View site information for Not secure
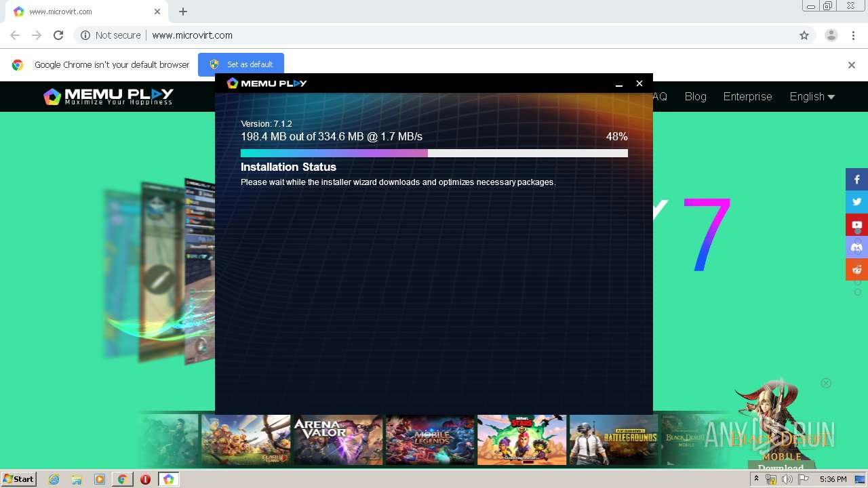 (111, 35)
